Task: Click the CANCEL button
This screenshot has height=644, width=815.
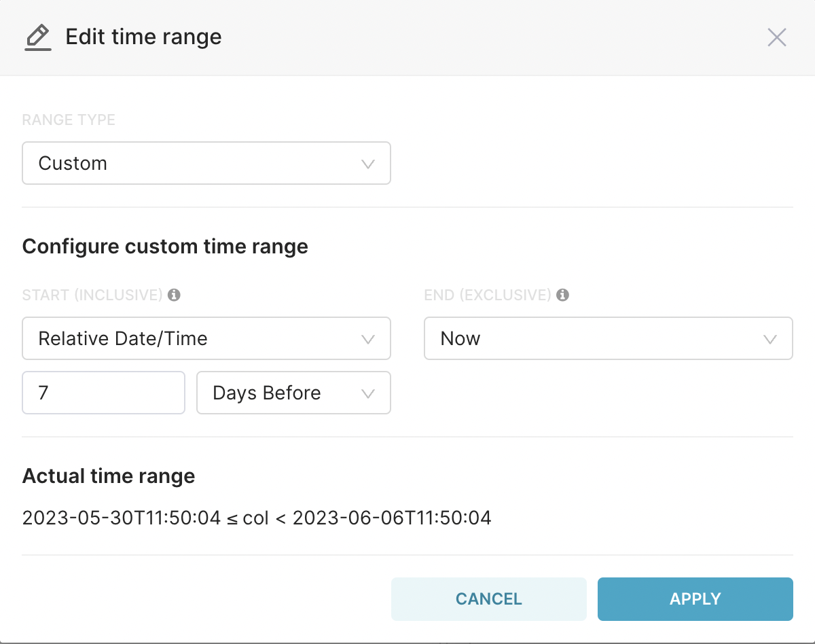Action: tap(488, 598)
